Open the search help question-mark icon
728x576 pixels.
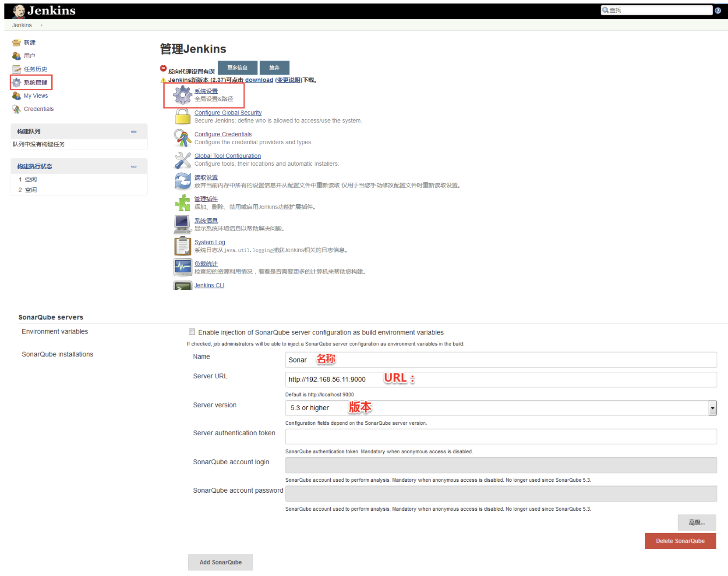pyautogui.click(x=717, y=11)
